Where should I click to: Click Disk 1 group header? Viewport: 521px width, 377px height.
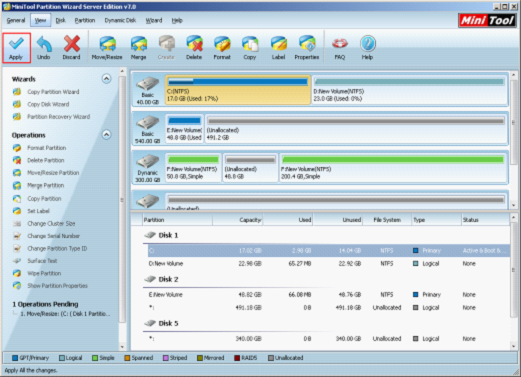162,235
